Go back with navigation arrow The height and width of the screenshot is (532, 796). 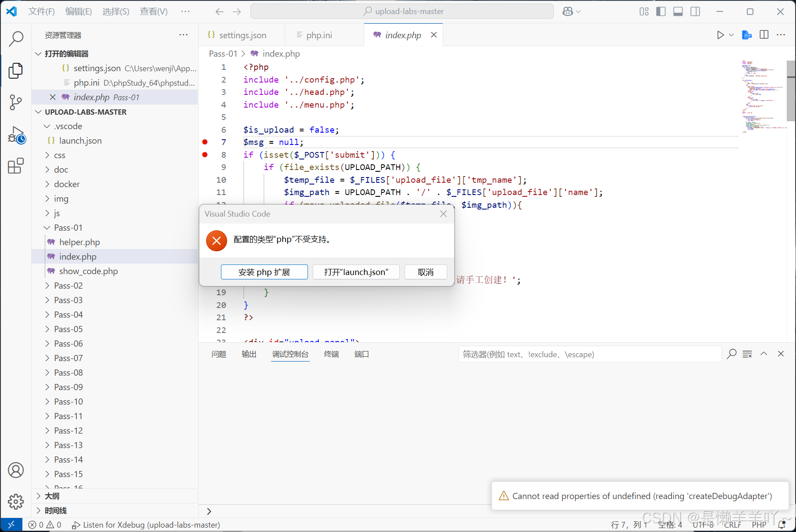point(220,12)
